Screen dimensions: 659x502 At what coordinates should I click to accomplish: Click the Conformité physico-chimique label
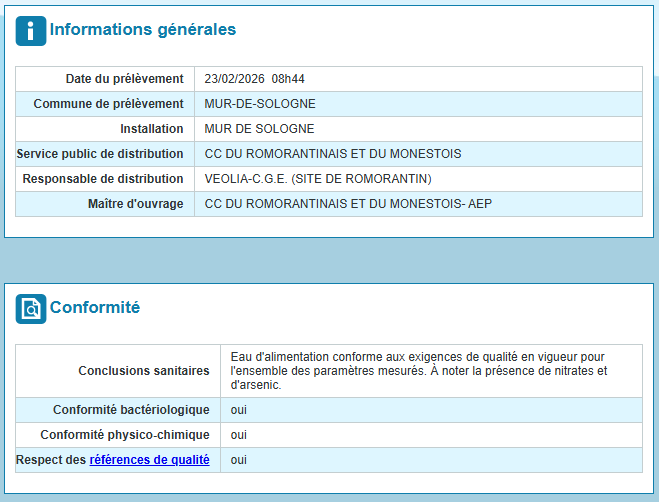[125, 435]
